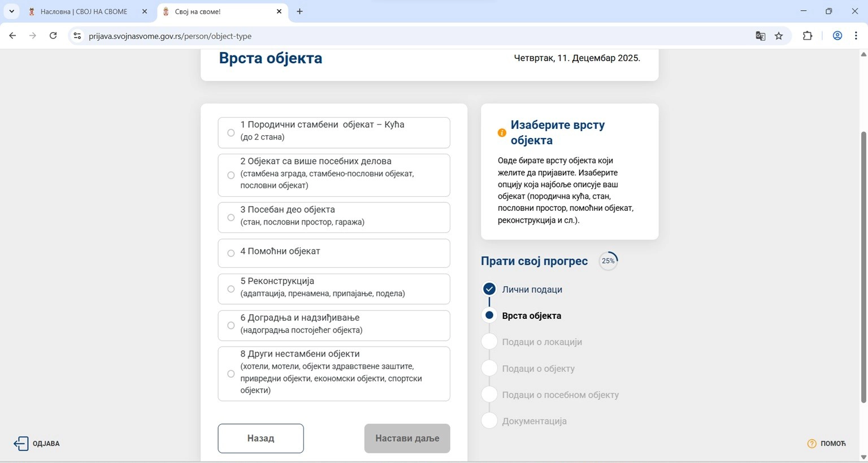Reload the page

[53, 36]
